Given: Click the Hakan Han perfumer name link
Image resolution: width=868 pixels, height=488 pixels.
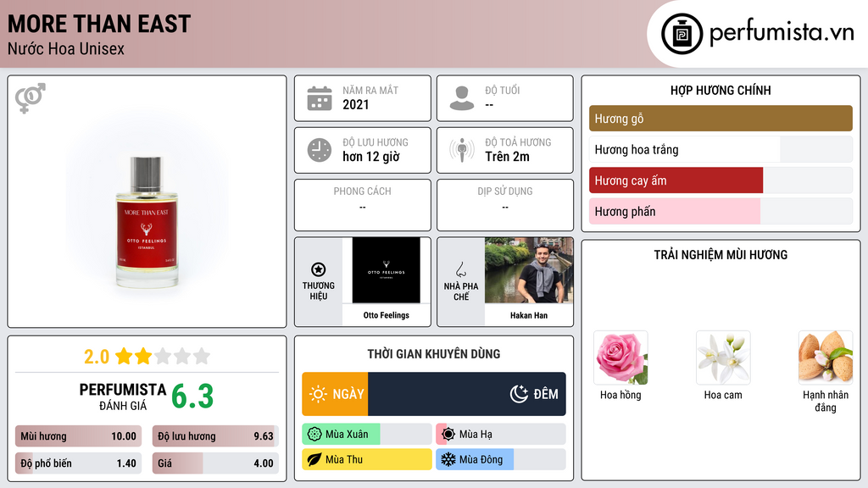Looking at the screenshot, I should pyautogui.click(x=529, y=315).
